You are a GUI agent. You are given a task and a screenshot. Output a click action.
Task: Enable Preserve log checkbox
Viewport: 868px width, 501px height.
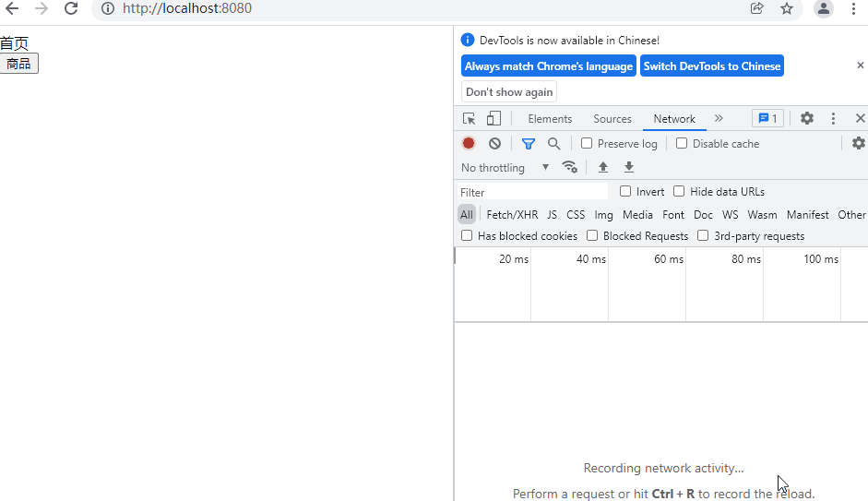click(x=587, y=143)
